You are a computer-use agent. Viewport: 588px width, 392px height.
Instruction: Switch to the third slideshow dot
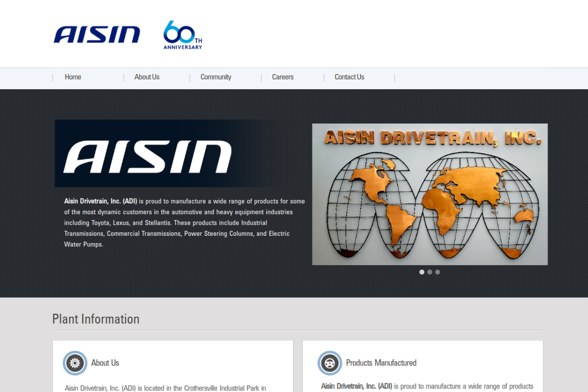pyautogui.click(x=437, y=272)
